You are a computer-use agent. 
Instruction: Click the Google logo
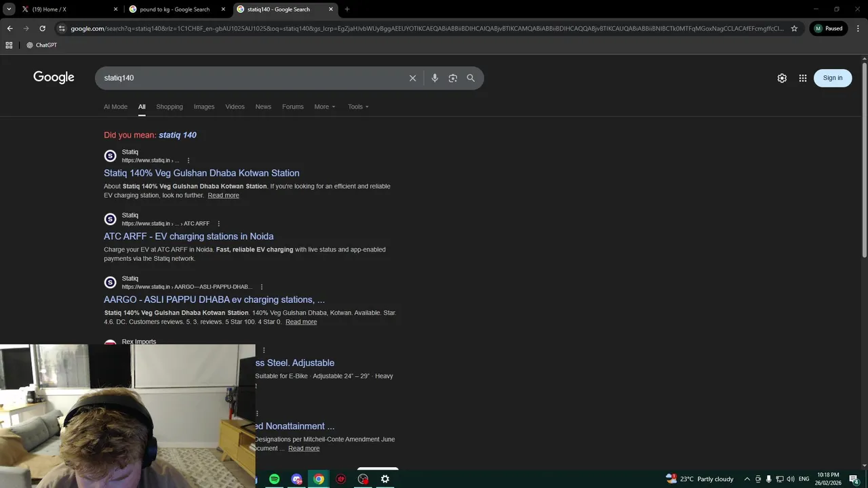[x=54, y=77]
